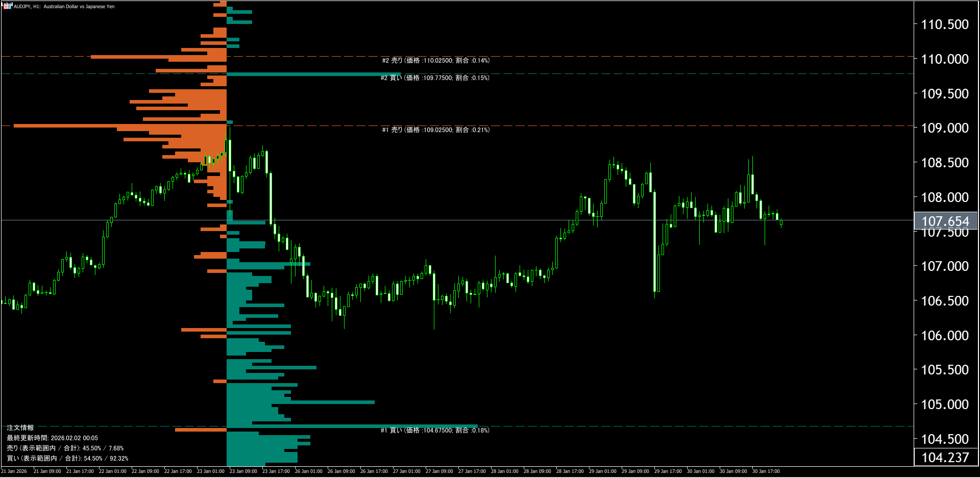
Task: Click the 29 Jan 01:00 time label
Action: (603, 471)
